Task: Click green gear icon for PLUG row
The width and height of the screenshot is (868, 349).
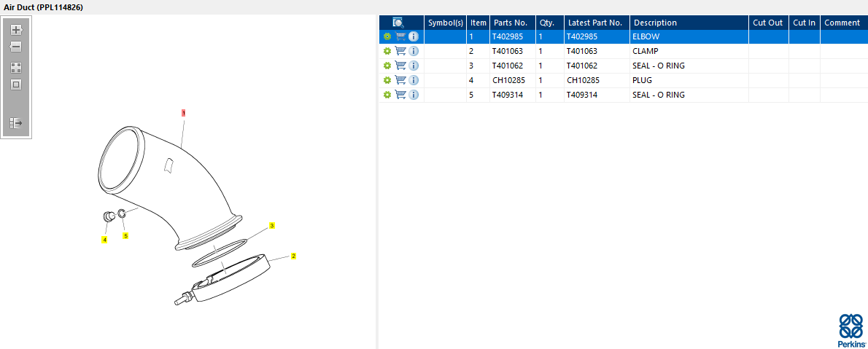Action: click(387, 80)
